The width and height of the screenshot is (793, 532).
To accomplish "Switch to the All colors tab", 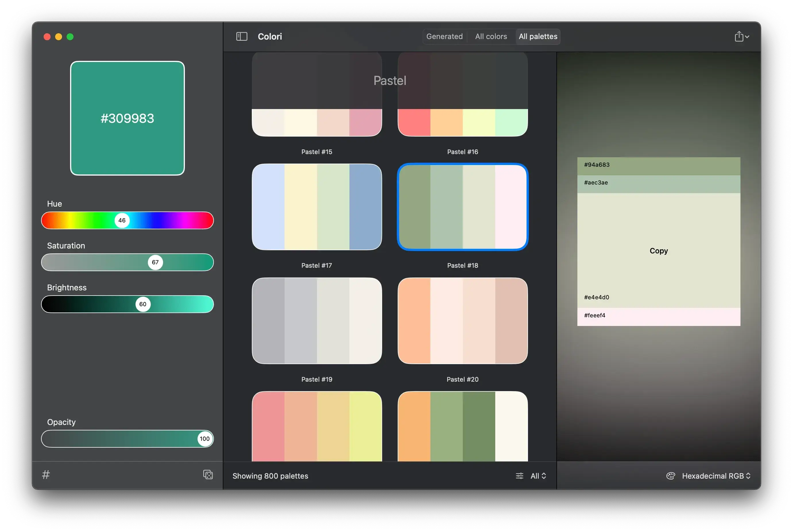I will (491, 36).
